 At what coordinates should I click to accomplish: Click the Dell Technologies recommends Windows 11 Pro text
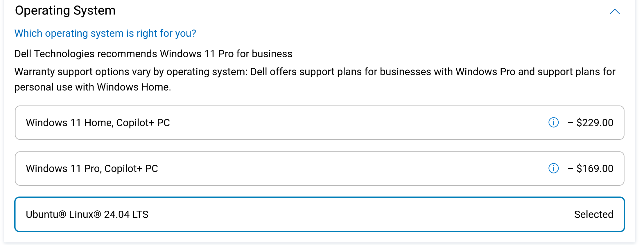pos(153,54)
